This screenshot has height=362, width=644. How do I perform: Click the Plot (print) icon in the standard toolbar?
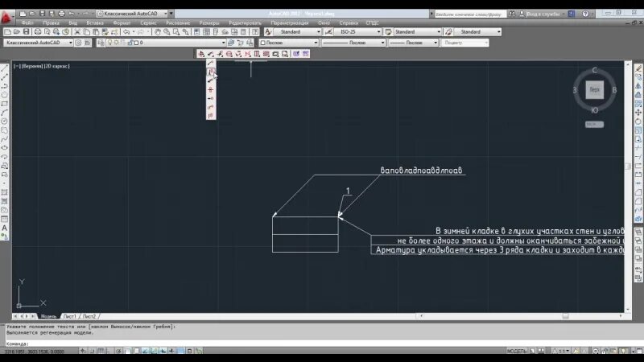[38, 31]
